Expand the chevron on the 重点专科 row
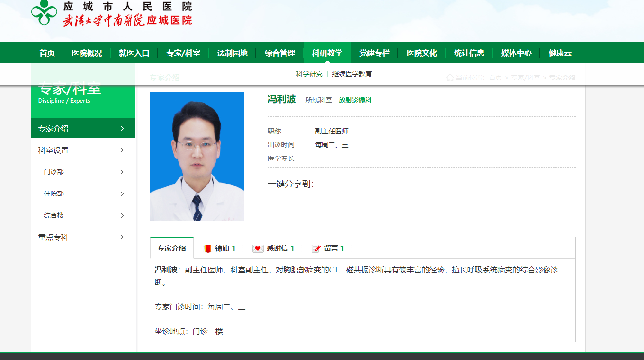 pyautogui.click(x=122, y=237)
